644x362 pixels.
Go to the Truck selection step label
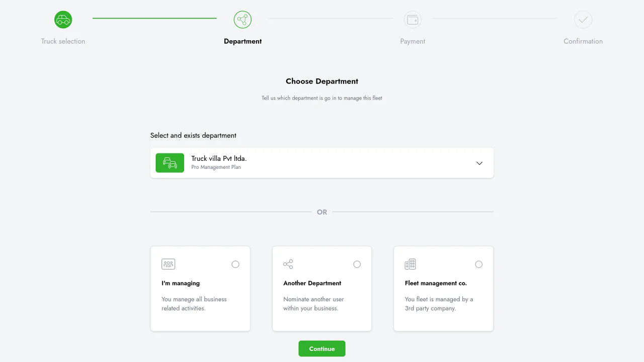(63, 41)
